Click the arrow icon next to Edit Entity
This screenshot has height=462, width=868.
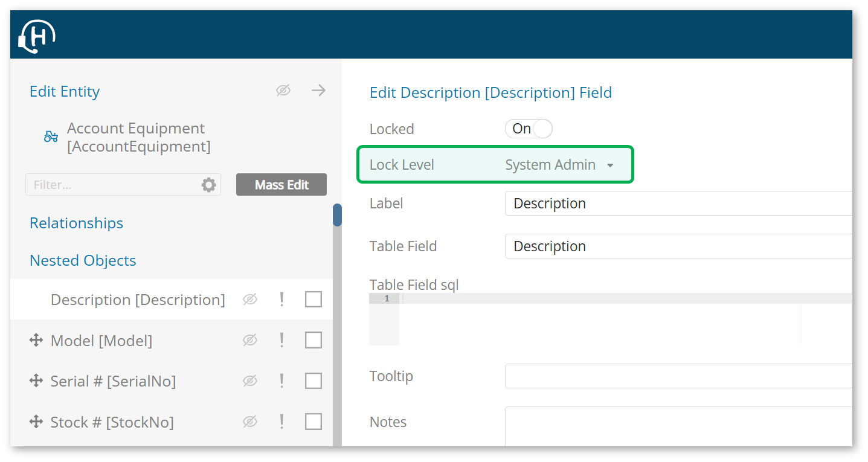(x=318, y=91)
